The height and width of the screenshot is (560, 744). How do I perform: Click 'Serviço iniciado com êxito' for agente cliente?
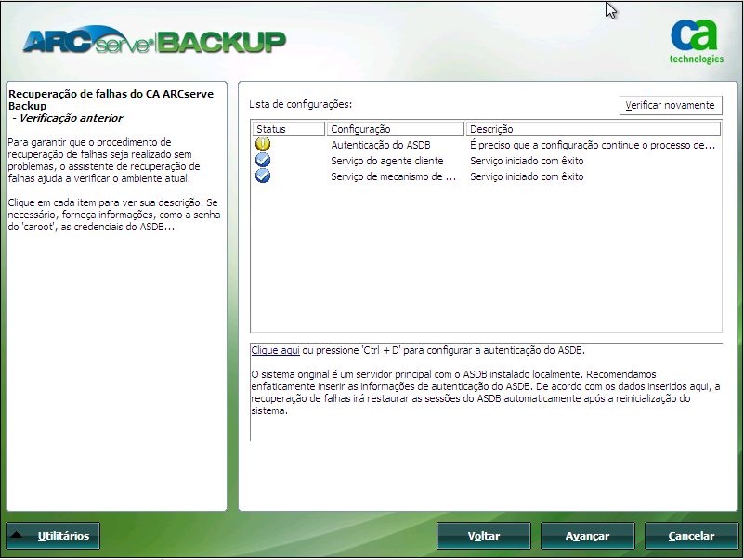click(x=527, y=161)
